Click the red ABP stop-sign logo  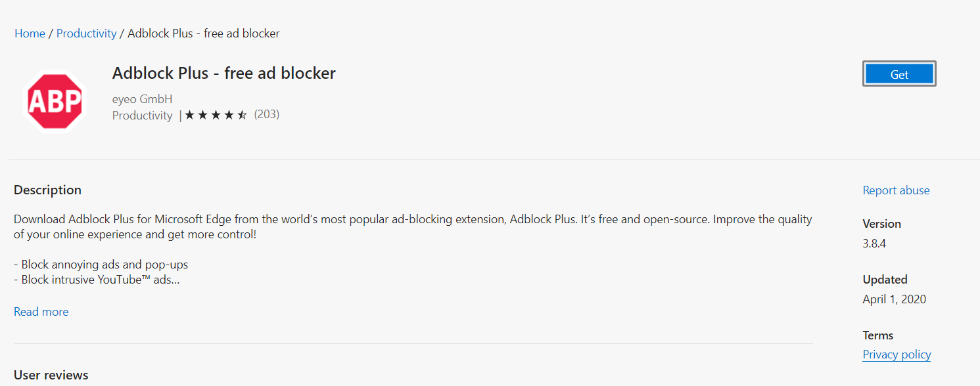(55, 100)
